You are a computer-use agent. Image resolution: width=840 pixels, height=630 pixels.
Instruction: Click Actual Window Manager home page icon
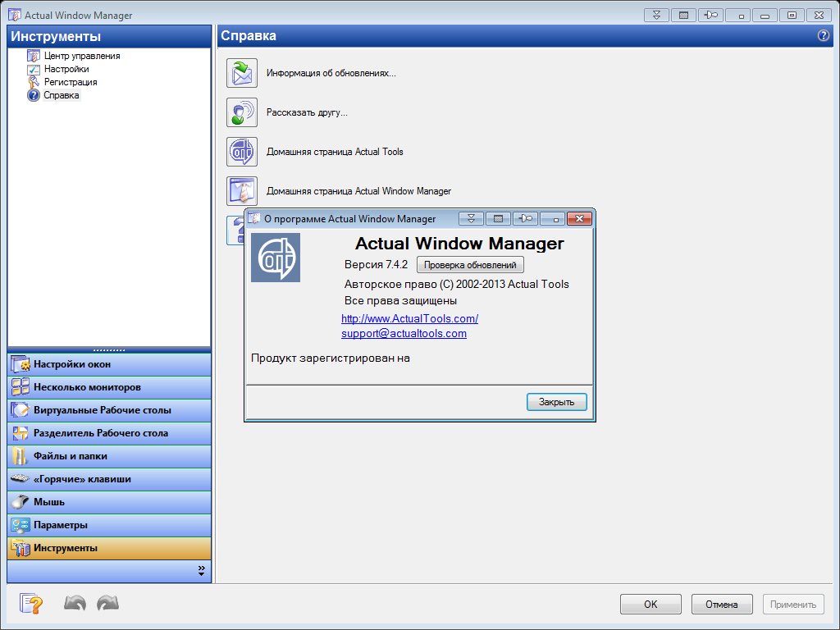[x=242, y=191]
